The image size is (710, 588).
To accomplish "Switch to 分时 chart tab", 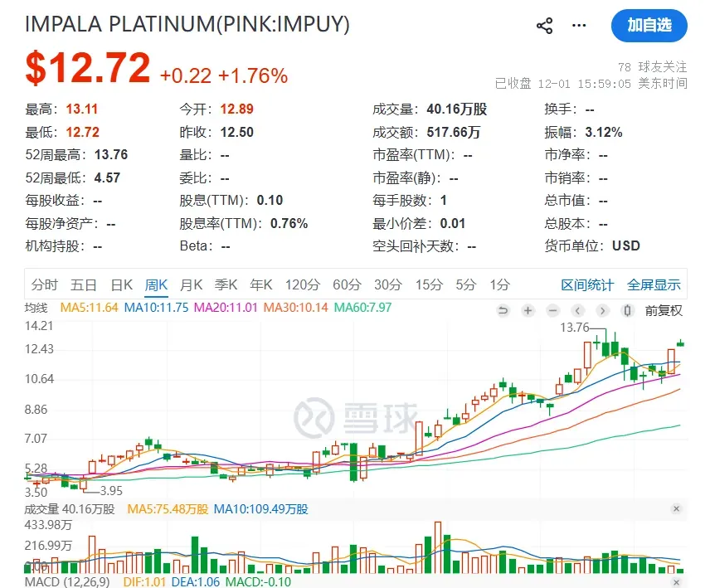I will 45,284.
